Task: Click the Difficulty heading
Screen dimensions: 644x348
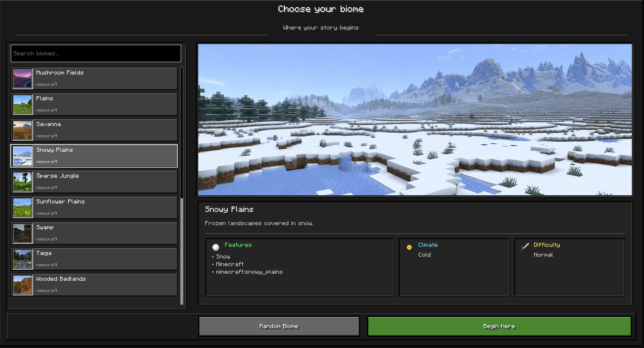Action: point(547,245)
